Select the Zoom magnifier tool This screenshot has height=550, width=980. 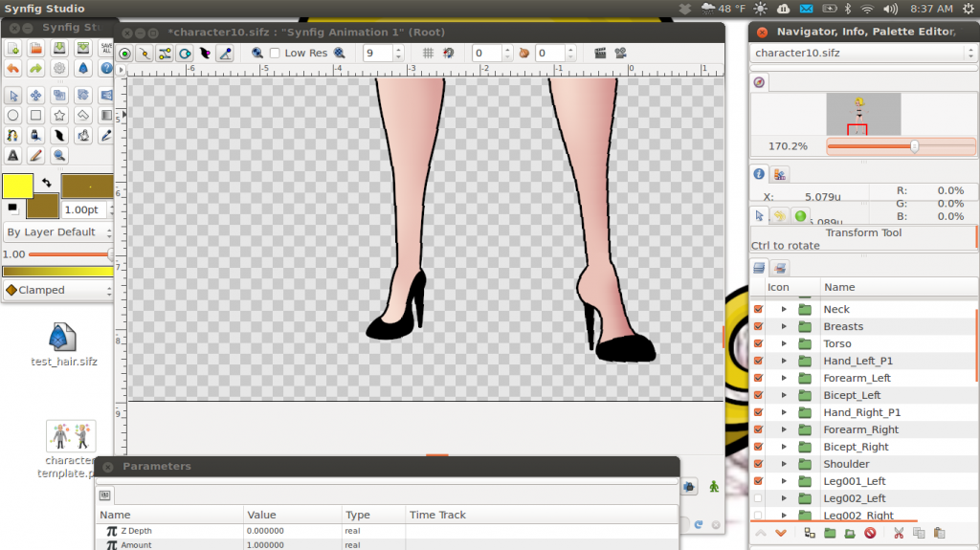(x=59, y=156)
